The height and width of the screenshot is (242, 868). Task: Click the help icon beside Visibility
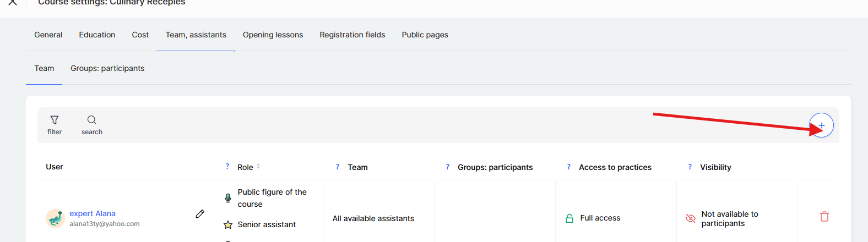point(690,167)
